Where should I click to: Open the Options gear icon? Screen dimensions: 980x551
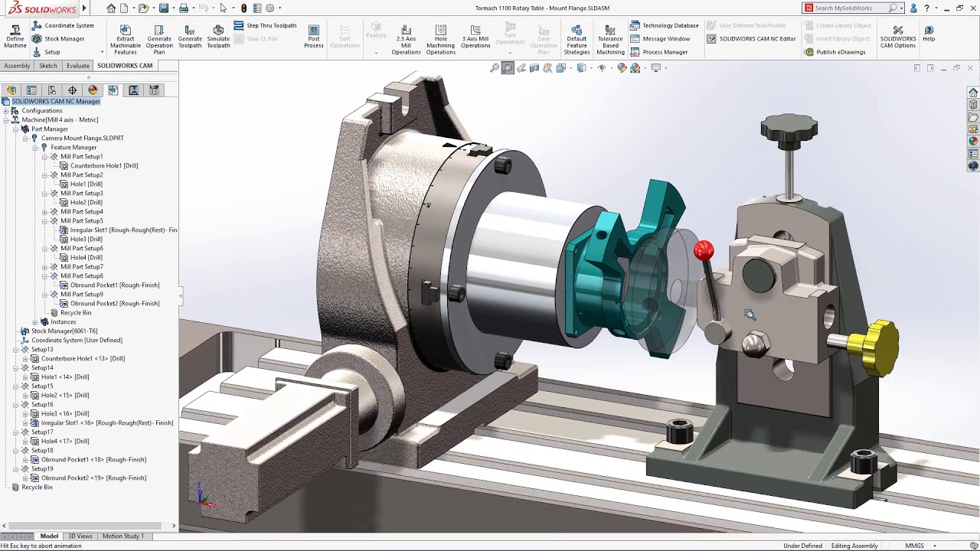(x=269, y=8)
